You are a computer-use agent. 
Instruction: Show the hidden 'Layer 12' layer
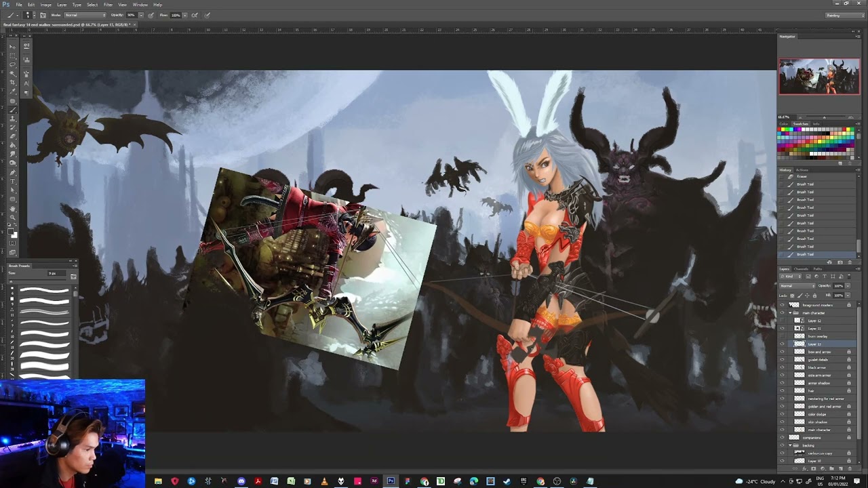pyautogui.click(x=782, y=321)
